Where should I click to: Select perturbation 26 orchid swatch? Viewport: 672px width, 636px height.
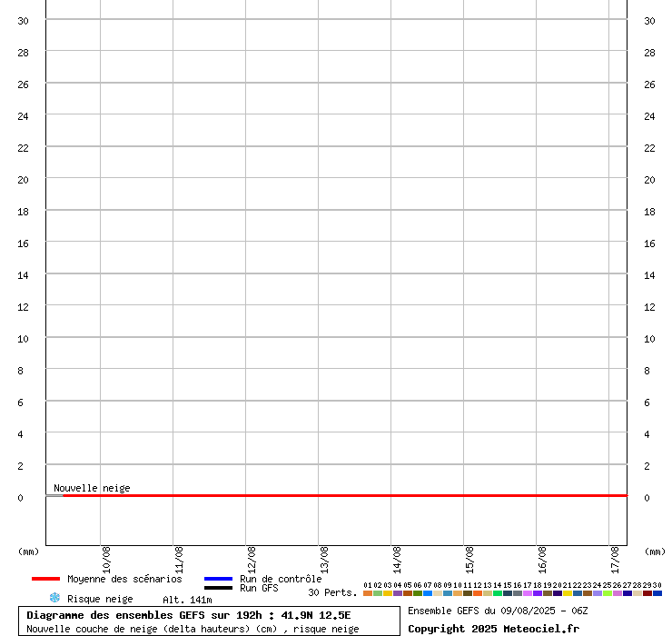click(x=618, y=593)
